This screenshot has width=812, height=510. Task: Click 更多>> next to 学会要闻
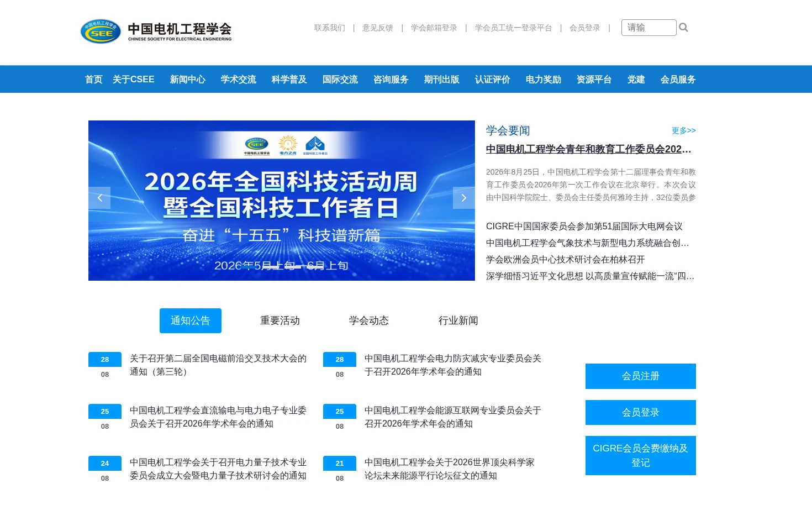click(684, 130)
